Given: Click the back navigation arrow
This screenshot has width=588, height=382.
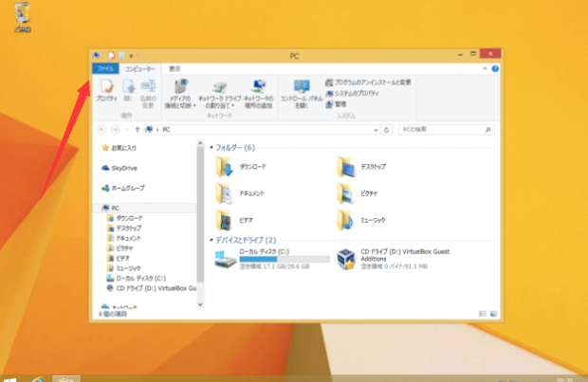Looking at the screenshot, I should [x=101, y=129].
